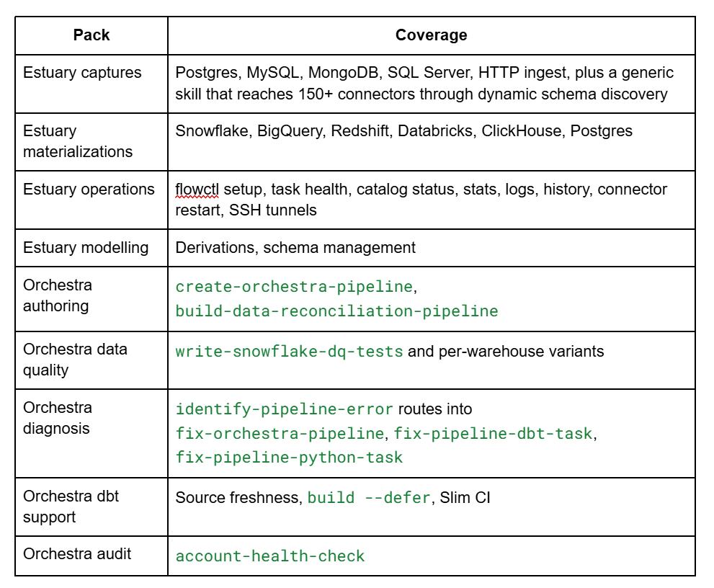
Task: Select the Estuary captures cell
Action: pyautogui.click(x=92, y=84)
